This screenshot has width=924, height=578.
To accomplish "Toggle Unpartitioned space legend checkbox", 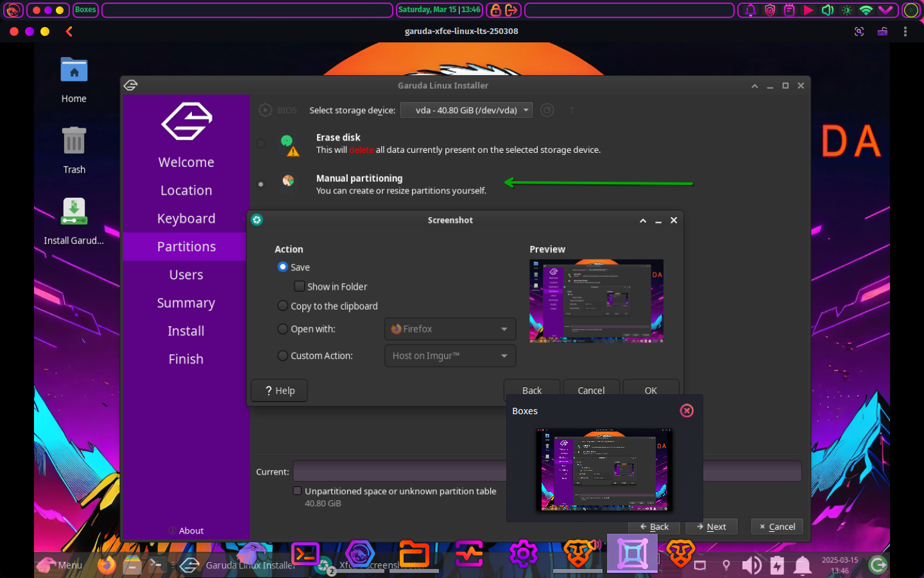I will point(297,491).
